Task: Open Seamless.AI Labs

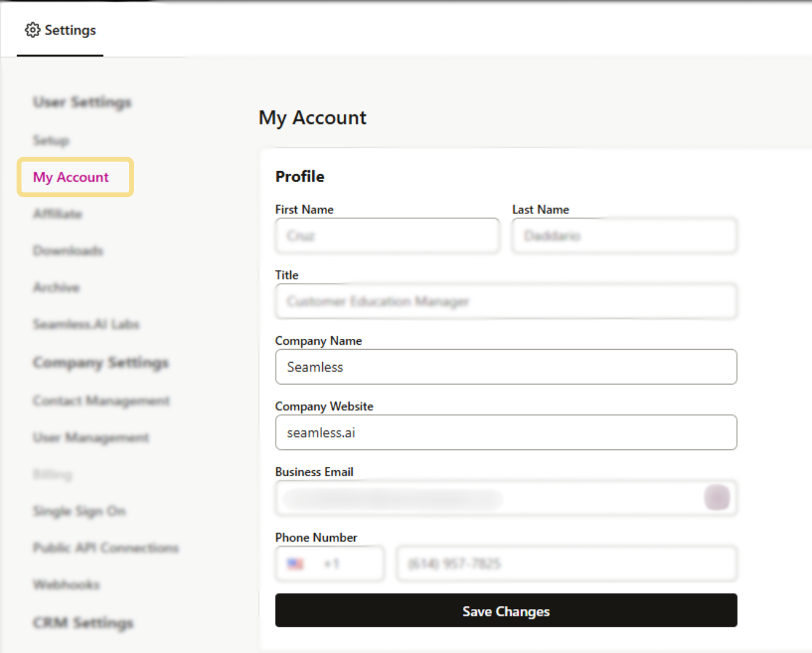Action: pyautogui.click(x=86, y=324)
